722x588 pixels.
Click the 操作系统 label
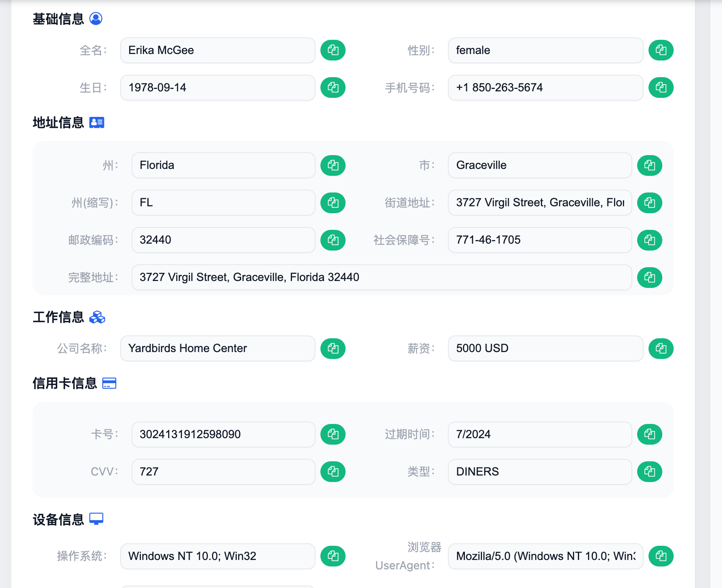click(82, 556)
